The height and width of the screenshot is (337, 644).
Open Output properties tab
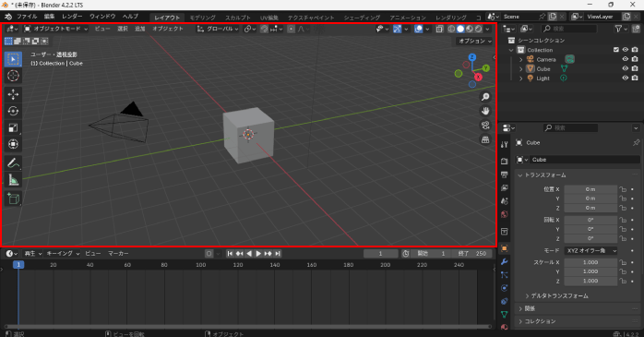tap(505, 175)
